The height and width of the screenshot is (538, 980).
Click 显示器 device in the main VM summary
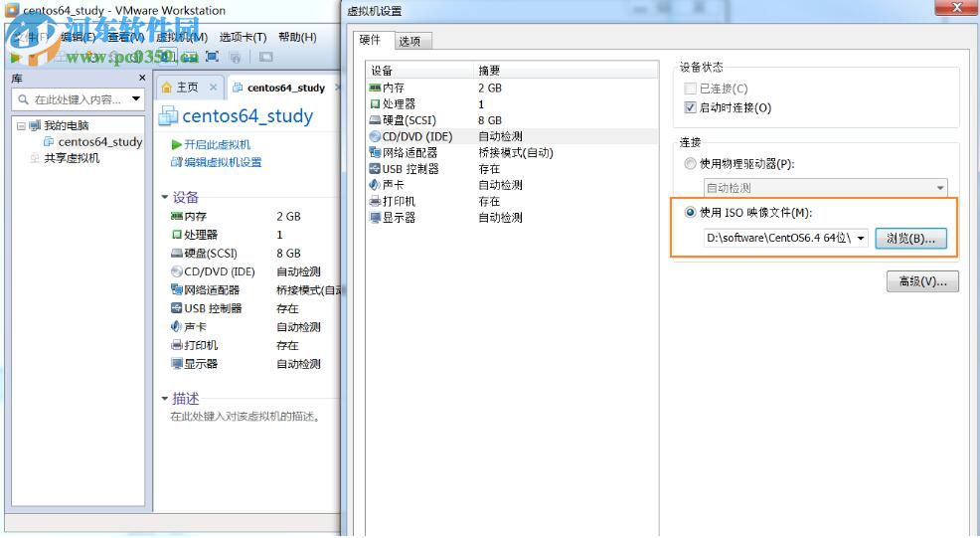(x=195, y=364)
